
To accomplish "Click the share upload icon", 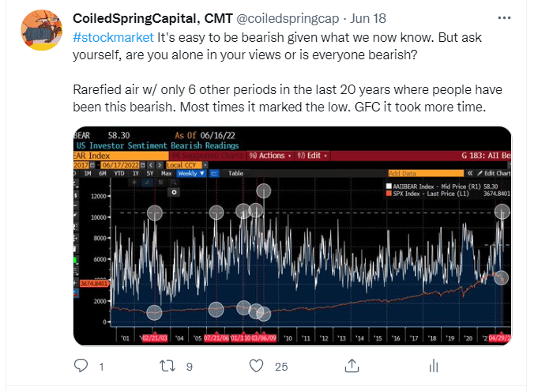I will point(351,366).
